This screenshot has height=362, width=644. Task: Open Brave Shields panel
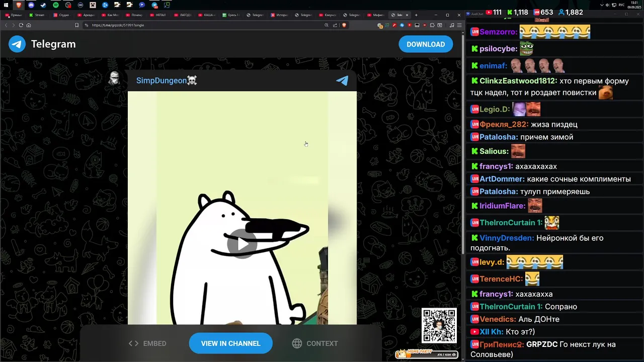point(344,25)
